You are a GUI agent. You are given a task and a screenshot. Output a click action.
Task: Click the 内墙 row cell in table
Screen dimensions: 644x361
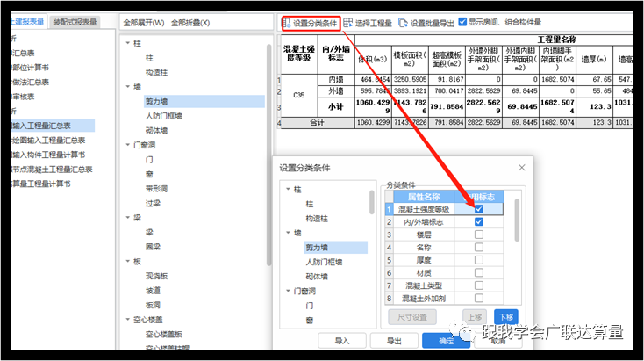[336, 79]
